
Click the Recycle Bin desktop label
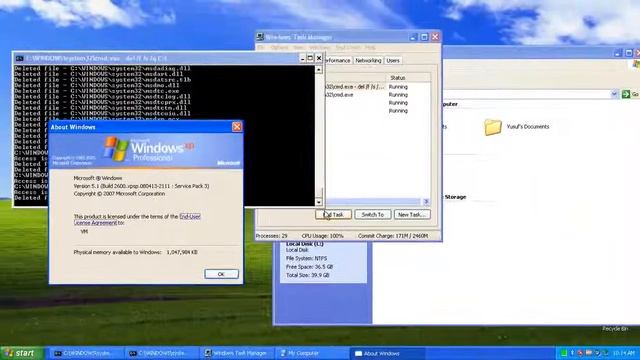(615, 329)
